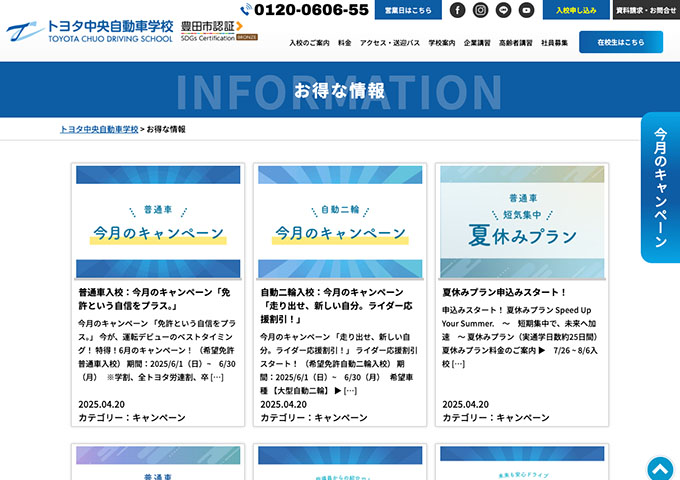Select the 料金 menu item
The width and height of the screenshot is (680, 480).
pos(344,43)
